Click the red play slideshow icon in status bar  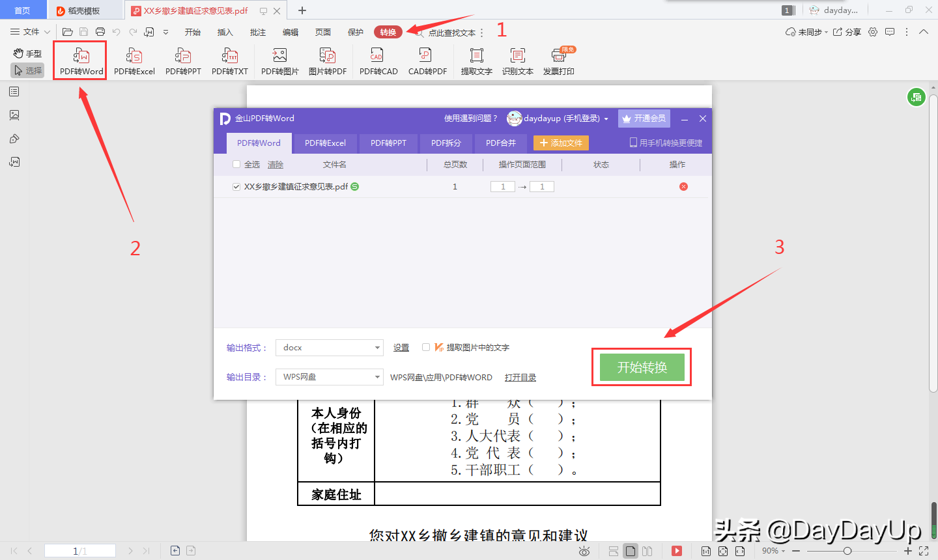677,551
